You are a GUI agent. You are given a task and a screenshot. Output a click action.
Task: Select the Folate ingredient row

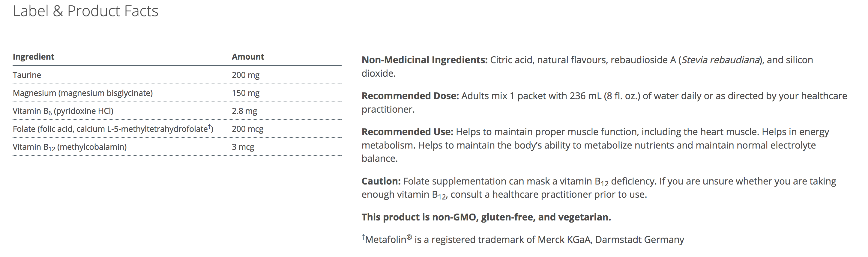[113, 129]
